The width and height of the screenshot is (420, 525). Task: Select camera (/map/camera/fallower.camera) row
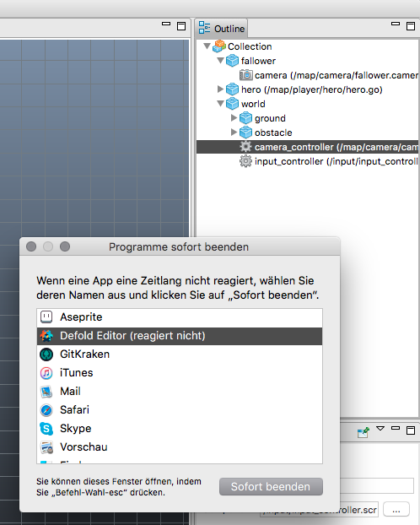tap(307, 75)
